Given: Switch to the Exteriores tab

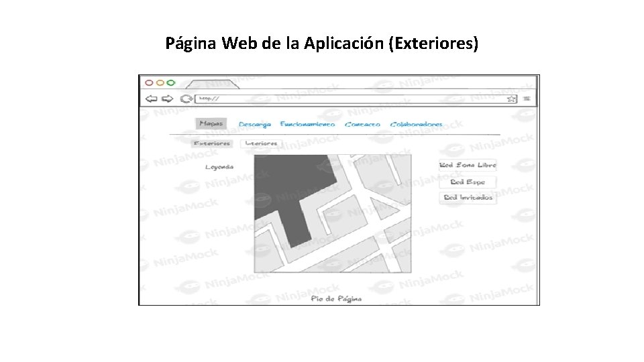Looking at the screenshot, I should click(x=212, y=143).
